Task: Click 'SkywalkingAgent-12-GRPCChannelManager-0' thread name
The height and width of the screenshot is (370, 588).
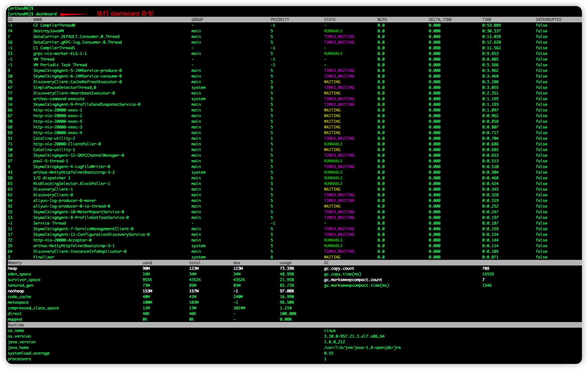Action: point(79,155)
